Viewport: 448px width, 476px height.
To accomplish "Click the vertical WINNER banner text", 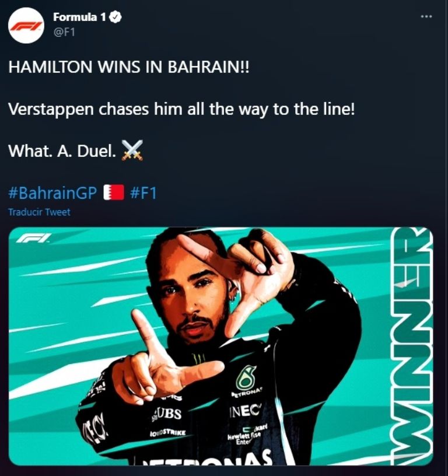I will tap(412, 346).
